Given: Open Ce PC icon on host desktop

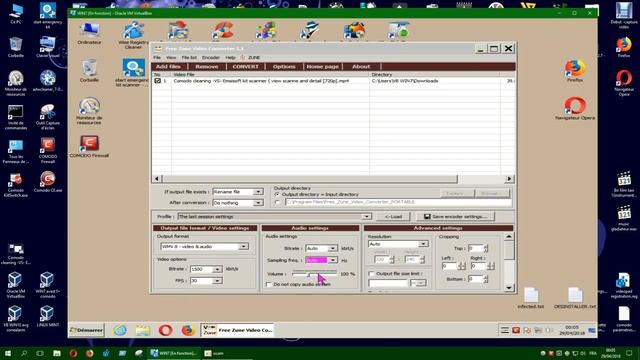Looking at the screenshot, I should click(16, 13).
